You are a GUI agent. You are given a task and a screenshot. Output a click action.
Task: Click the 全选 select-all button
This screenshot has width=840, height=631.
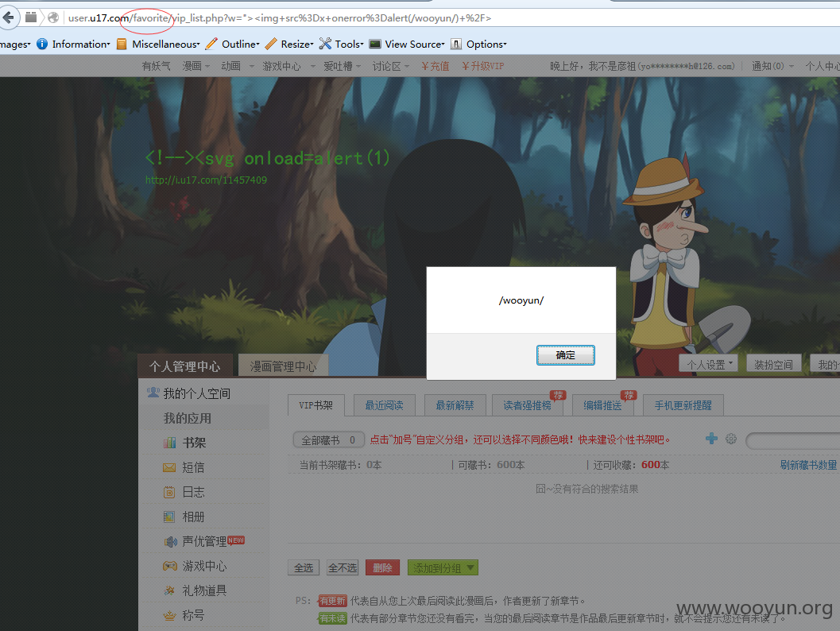[304, 567]
